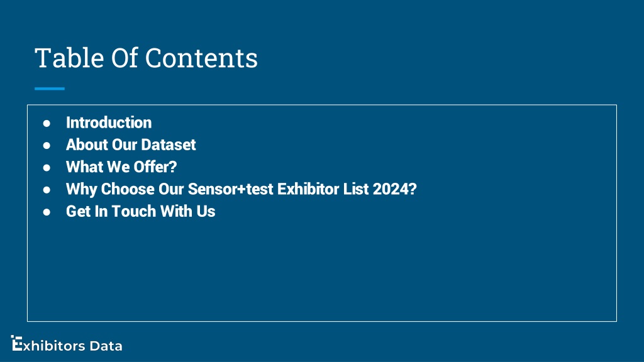Open the About Our Dataset entry
644x362 pixels.
click(131, 145)
